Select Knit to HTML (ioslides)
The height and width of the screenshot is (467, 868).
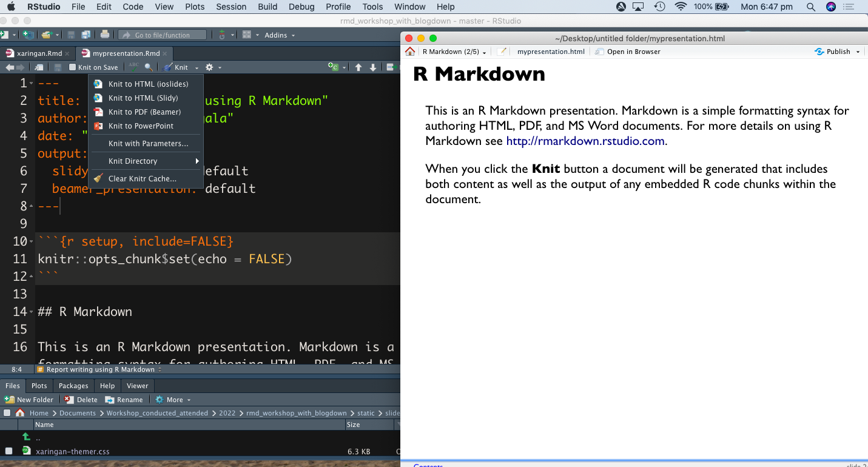[146, 84]
